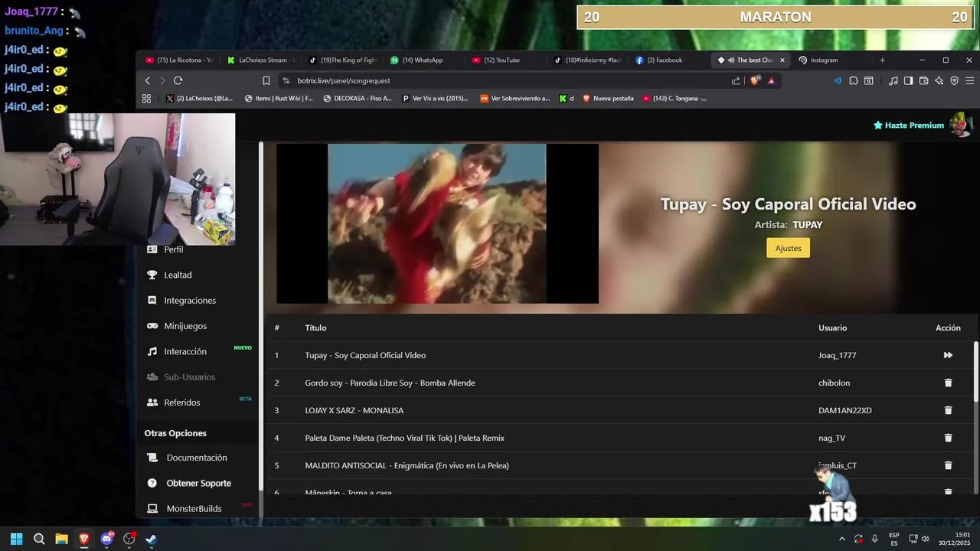Remove LOJAY X SARZ - MONALISA from queue
The width and height of the screenshot is (980, 551).
948,410
